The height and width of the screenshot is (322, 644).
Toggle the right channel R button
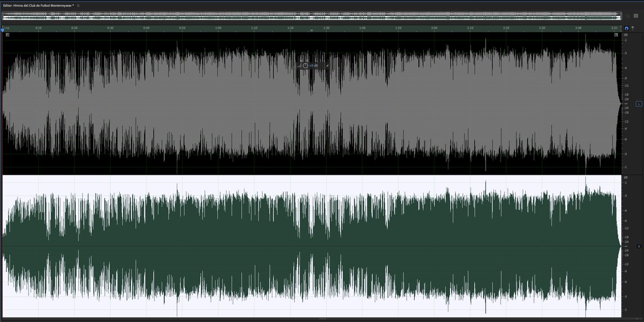(x=639, y=246)
